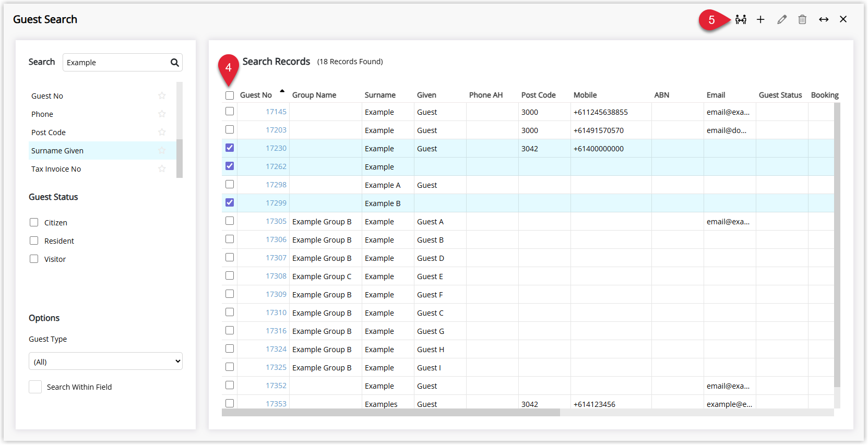The image size is (868, 445).
Task: Open the Guest Type dropdown
Action: point(105,361)
